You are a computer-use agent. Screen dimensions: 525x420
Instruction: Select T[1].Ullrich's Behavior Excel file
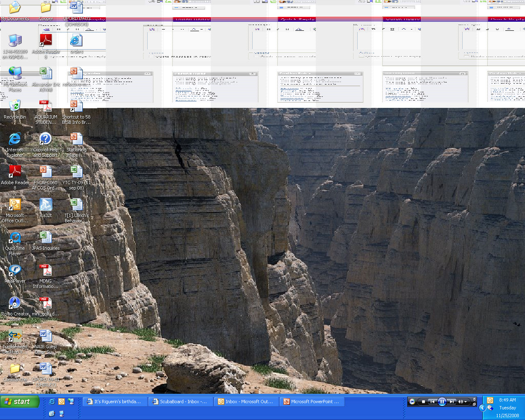pyautogui.click(x=76, y=210)
